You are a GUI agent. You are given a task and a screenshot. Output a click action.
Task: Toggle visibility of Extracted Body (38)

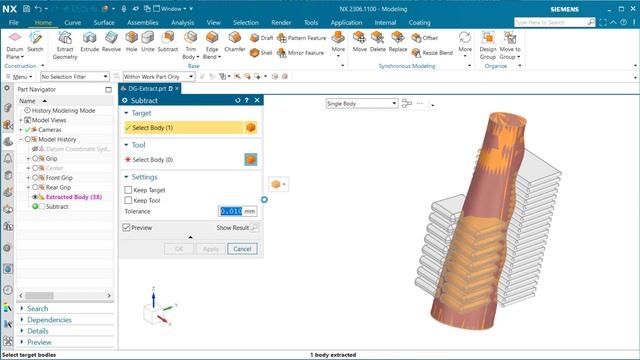pos(35,197)
